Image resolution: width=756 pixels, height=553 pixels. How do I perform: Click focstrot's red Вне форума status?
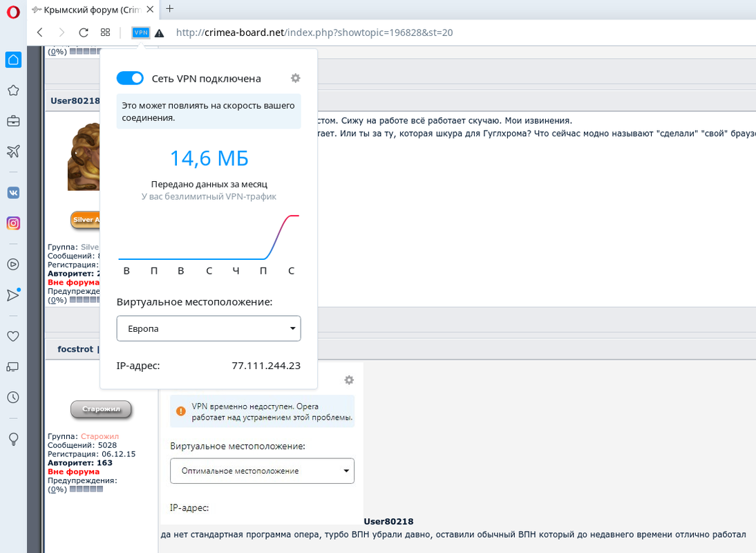click(74, 471)
